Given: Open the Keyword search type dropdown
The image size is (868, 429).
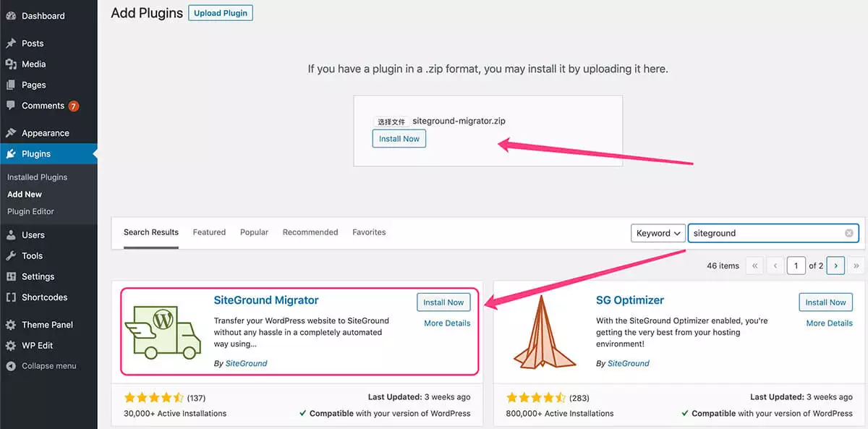Looking at the screenshot, I should (658, 233).
